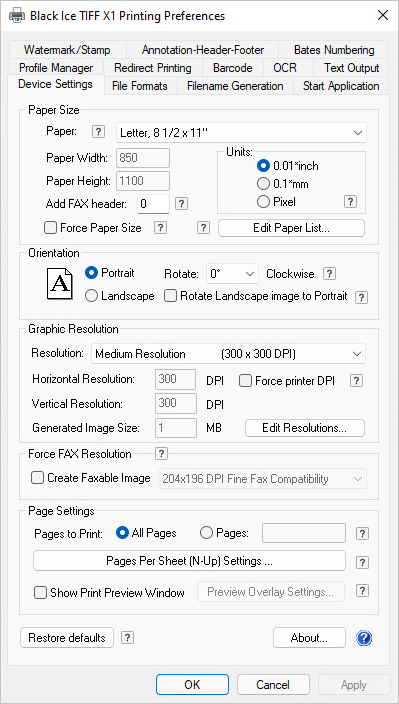Enable the Force Paper Size checkbox
Image resolution: width=399 pixels, height=704 pixels.
[x=50, y=228]
